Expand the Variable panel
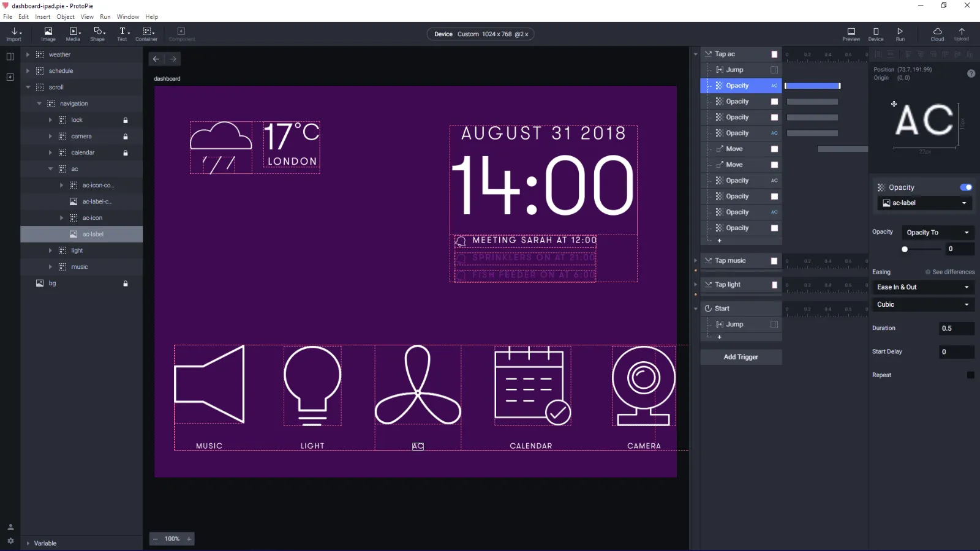The image size is (980, 551). (28, 543)
